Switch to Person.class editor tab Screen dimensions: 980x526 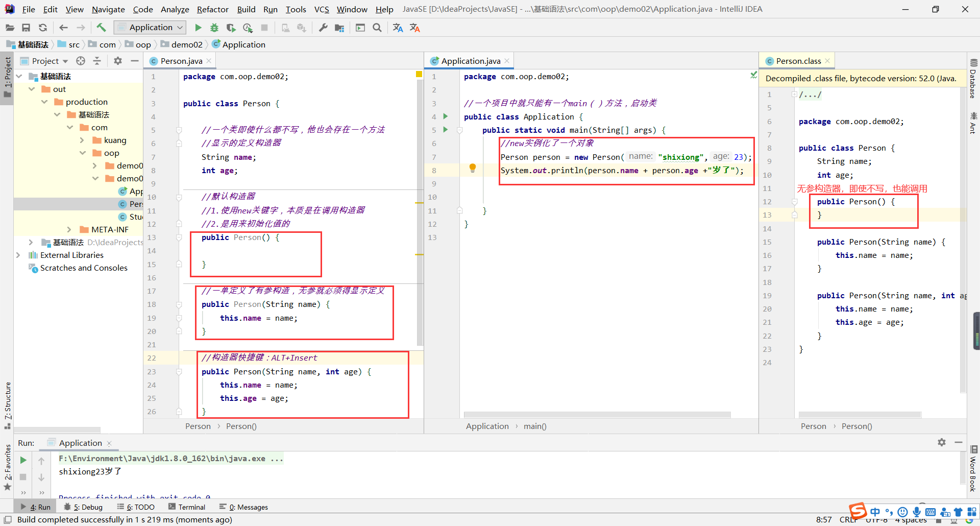pyautogui.click(x=798, y=61)
